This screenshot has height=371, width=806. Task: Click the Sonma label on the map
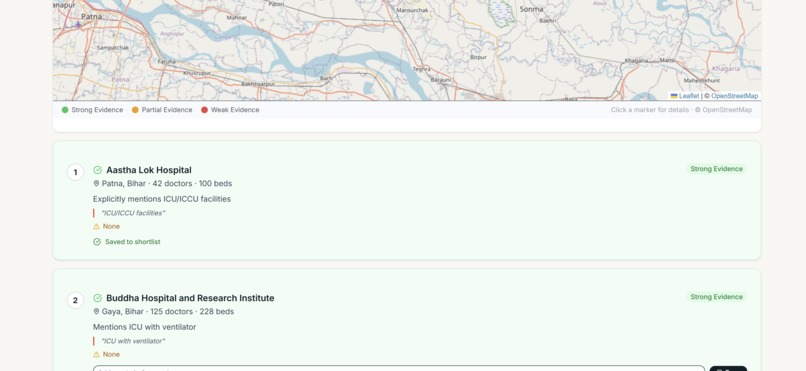[x=531, y=9]
